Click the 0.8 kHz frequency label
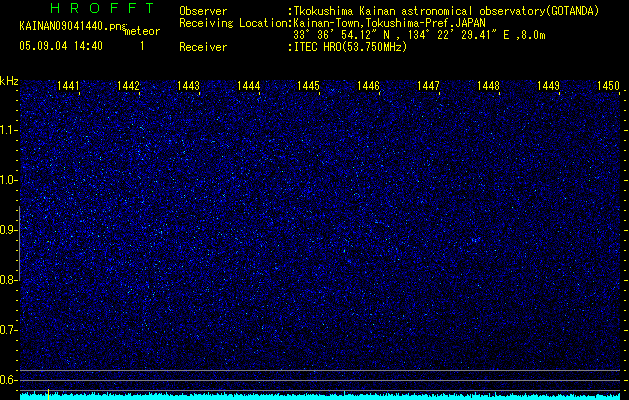The image size is (629, 400). pos(8,280)
